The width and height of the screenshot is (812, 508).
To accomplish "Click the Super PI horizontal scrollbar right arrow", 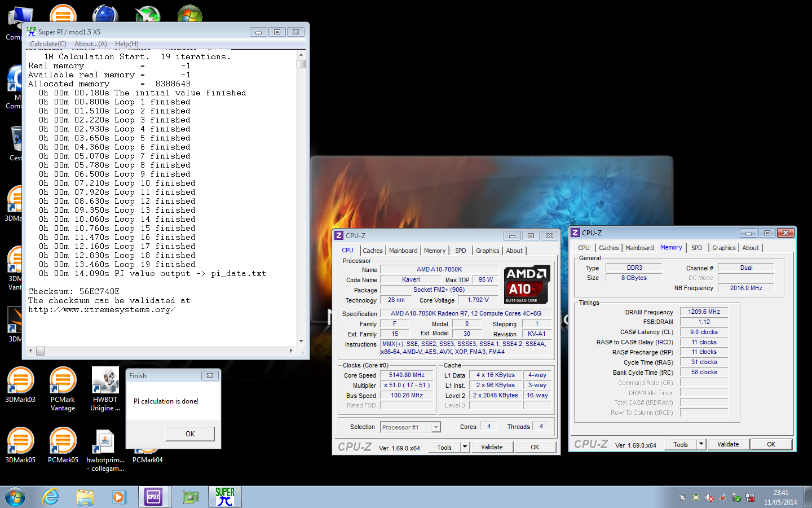I will pos(292,351).
